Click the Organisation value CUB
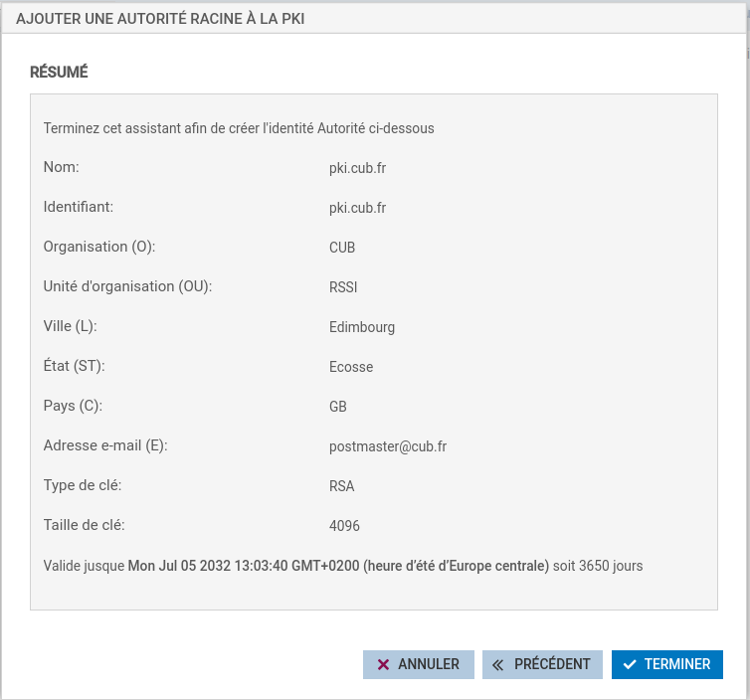This screenshot has width=750, height=700. (342, 248)
